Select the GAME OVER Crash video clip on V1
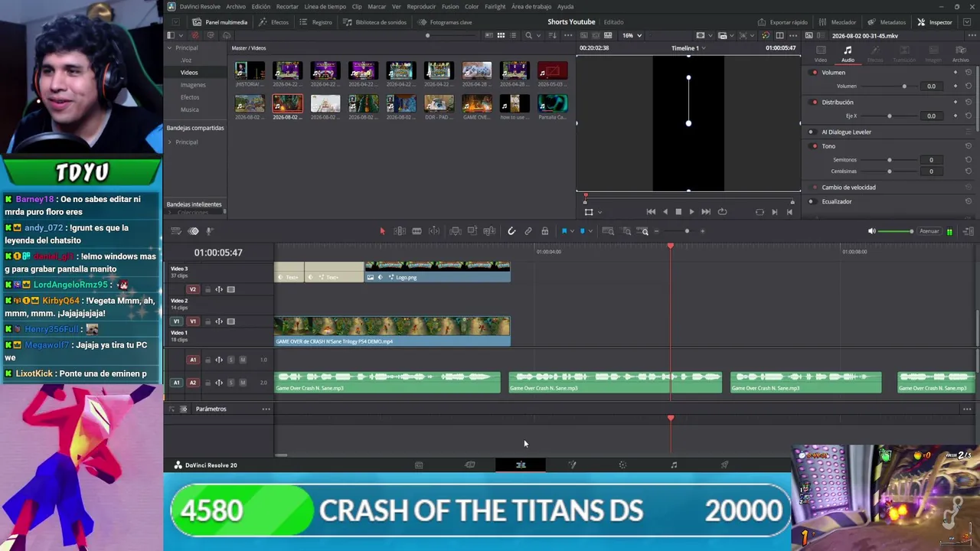The width and height of the screenshot is (980, 551). click(392, 331)
